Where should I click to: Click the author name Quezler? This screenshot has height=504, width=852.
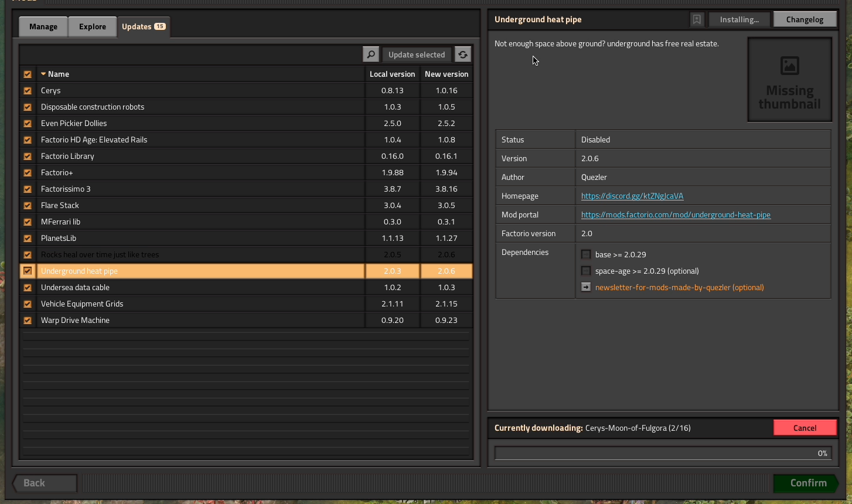click(x=594, y=177)
